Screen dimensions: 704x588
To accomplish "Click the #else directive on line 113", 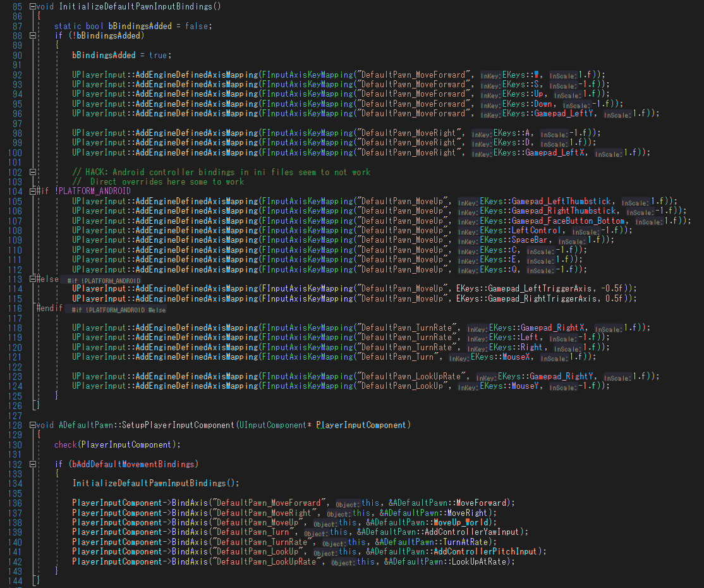I will pos(47,279).
